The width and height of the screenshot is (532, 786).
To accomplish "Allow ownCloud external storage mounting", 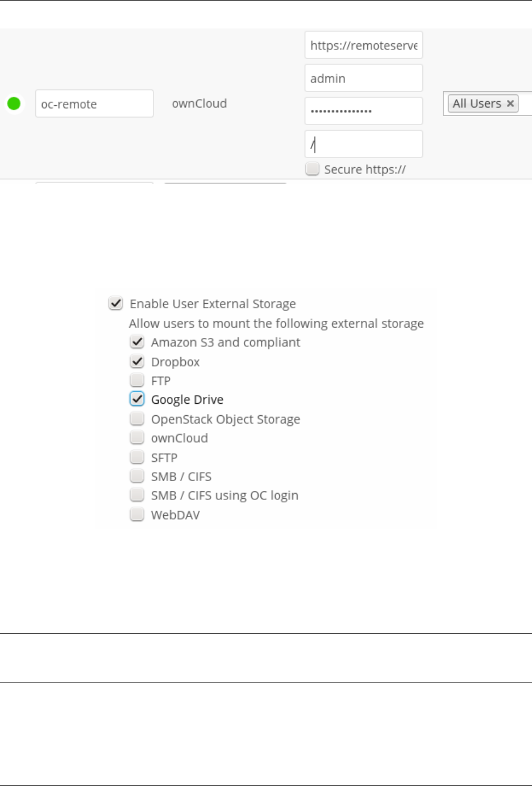I will [137, 437].
